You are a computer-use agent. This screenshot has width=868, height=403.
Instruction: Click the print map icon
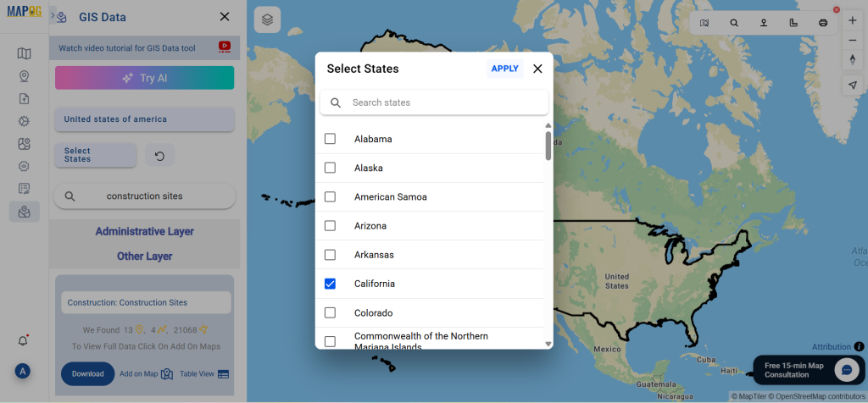[822, 23]
